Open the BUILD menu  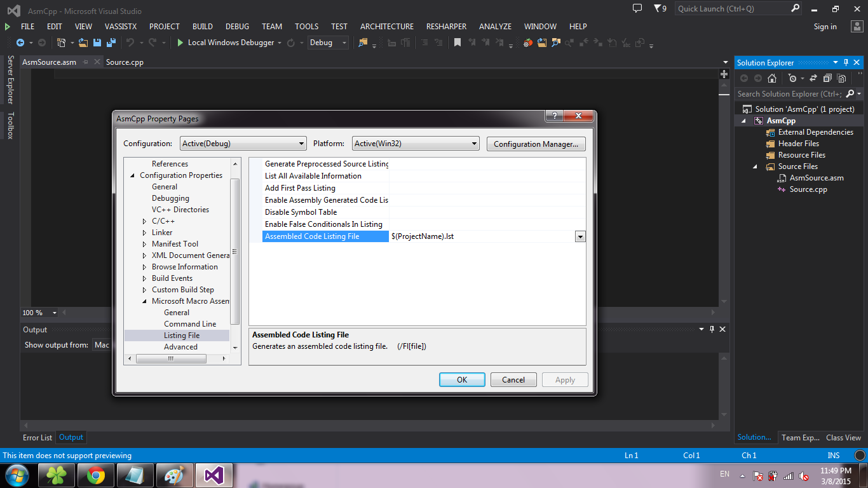point(203,26)
